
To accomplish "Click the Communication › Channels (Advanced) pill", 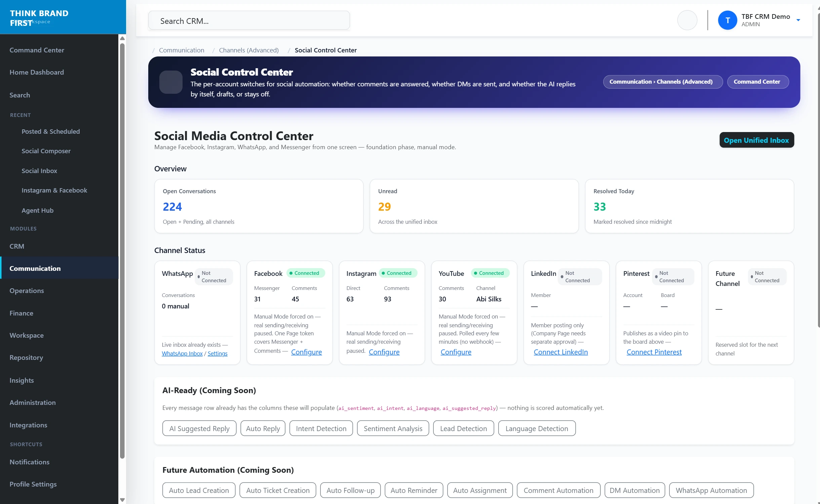I will [662, 82].
